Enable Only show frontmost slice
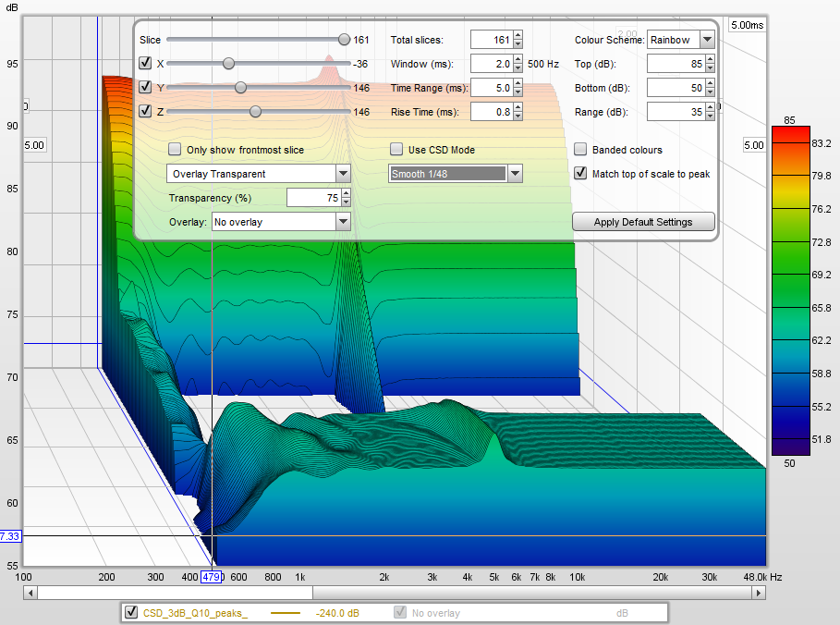 coord(175,149)
